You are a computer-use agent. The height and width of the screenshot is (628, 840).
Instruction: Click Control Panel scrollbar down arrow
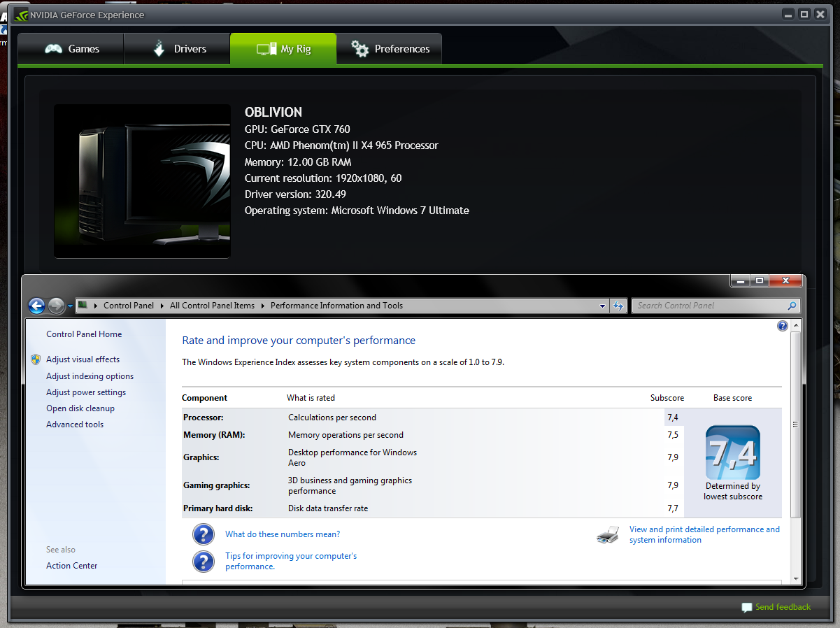click(x=795, y=579)
